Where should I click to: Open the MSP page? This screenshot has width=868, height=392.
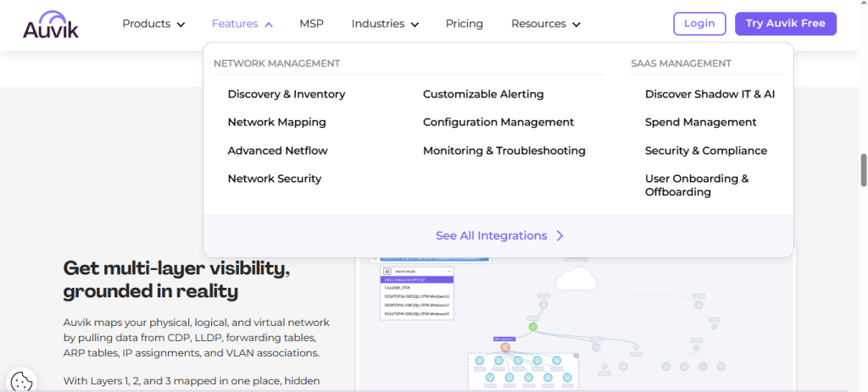312,24
